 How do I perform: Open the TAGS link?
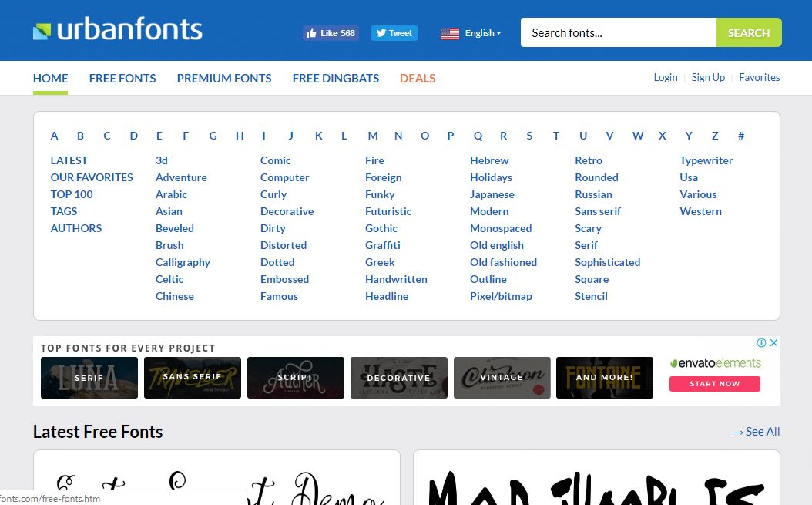pyautogui.click(x=64, y=211)
